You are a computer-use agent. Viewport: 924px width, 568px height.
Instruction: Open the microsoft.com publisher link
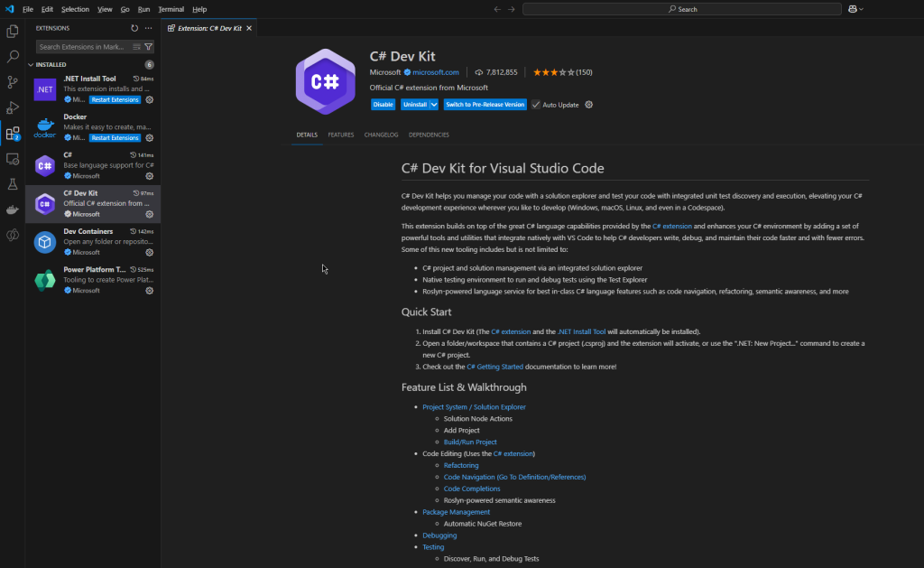coord(436,72)
